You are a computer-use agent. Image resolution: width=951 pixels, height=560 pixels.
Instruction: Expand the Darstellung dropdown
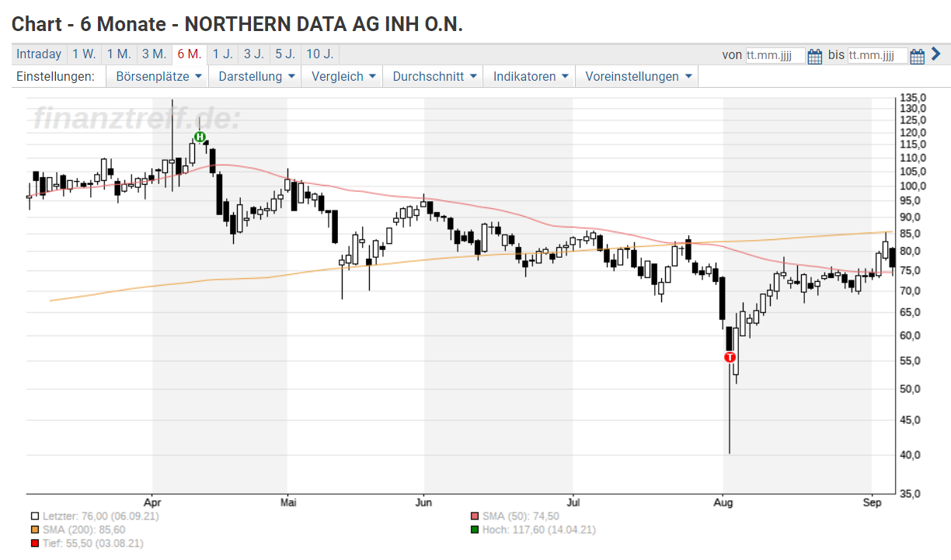click(256, 76)
